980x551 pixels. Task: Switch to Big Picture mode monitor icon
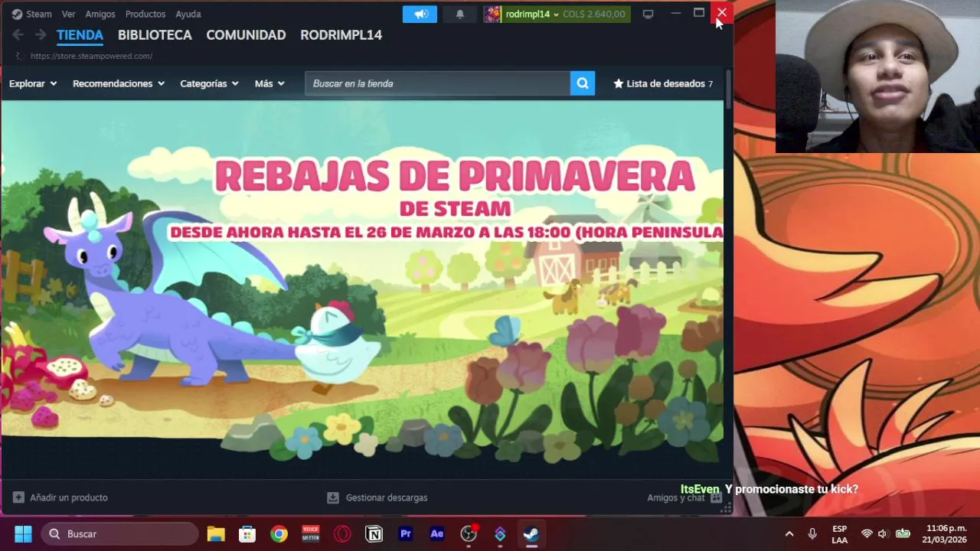[x=648, y=14]
